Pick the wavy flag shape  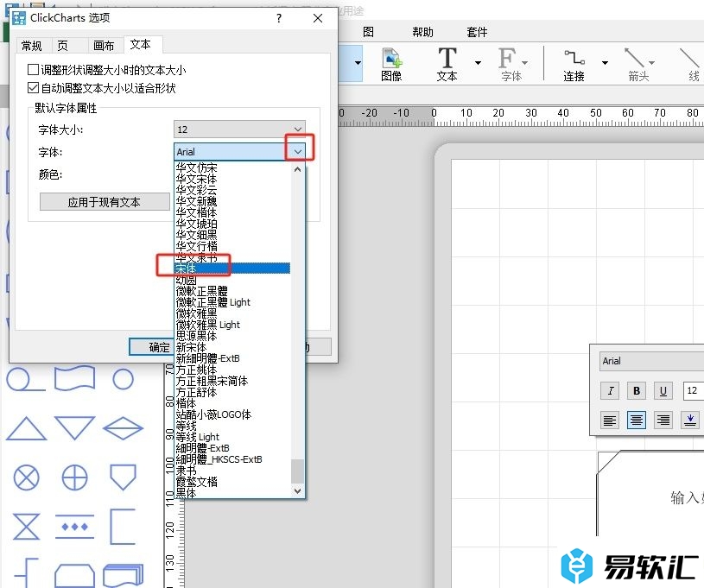click(74, 379)
